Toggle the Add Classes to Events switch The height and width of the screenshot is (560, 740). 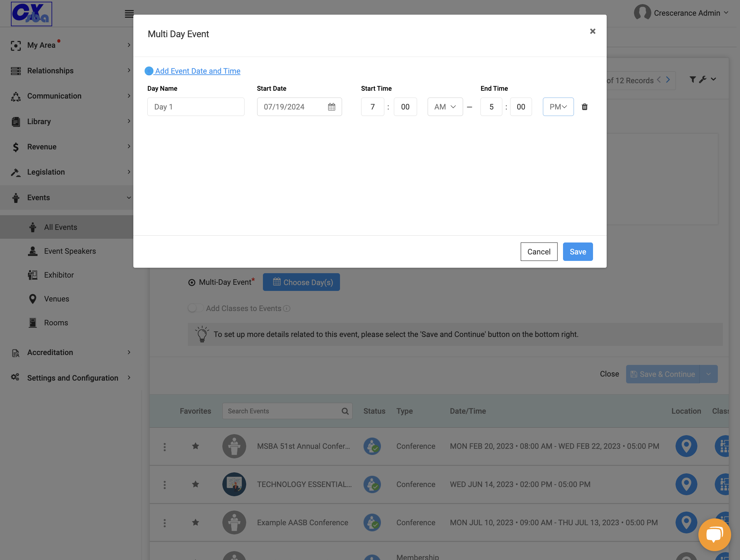[196, 308]
